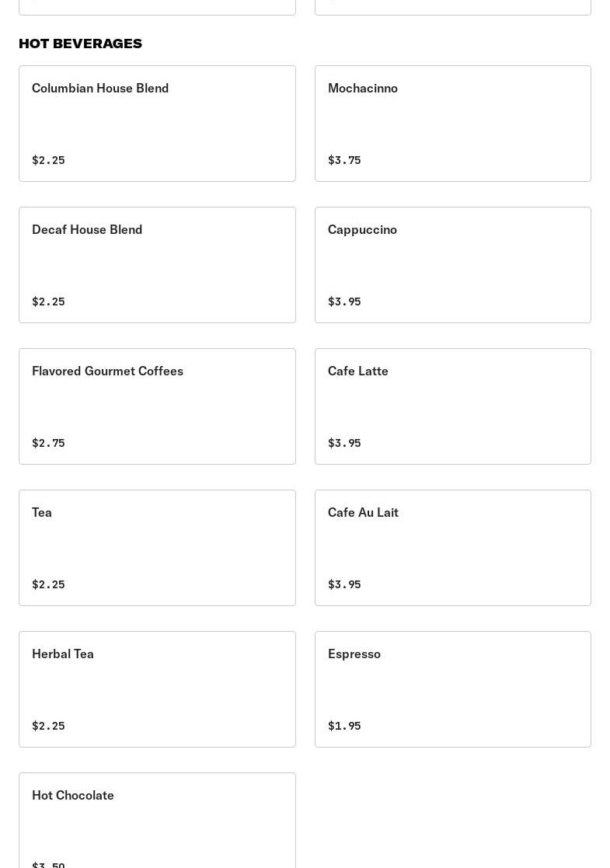The height and width of the screenshot is (868, 610).
Task: Open the Espresso item card
Action: 452,689
